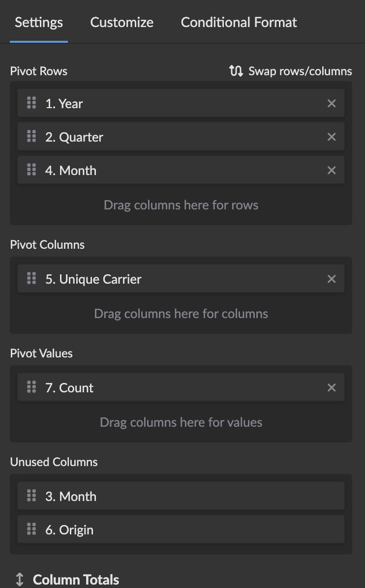Click the rows drop zone placeholder
This screenshot has width=365, height=588.
pos(181,205)
